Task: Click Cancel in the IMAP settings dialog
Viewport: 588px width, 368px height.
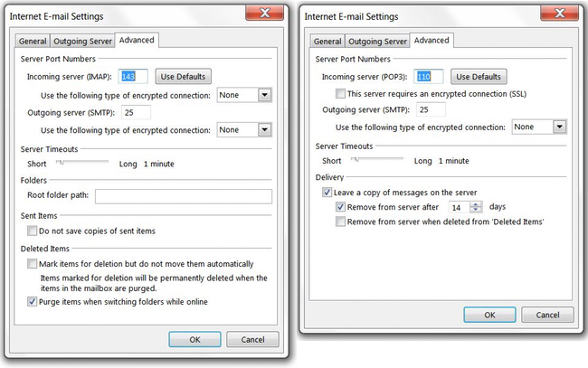Action: tap(252, 340)
